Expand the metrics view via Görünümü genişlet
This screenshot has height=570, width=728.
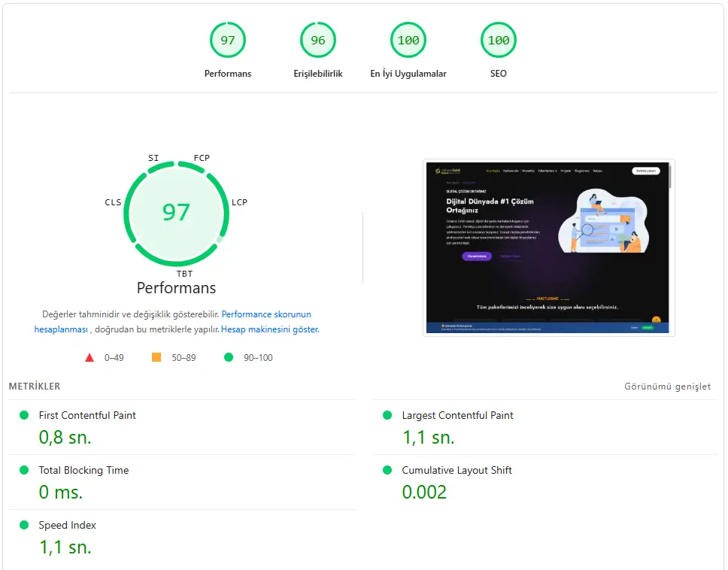[x=667, y=386]
